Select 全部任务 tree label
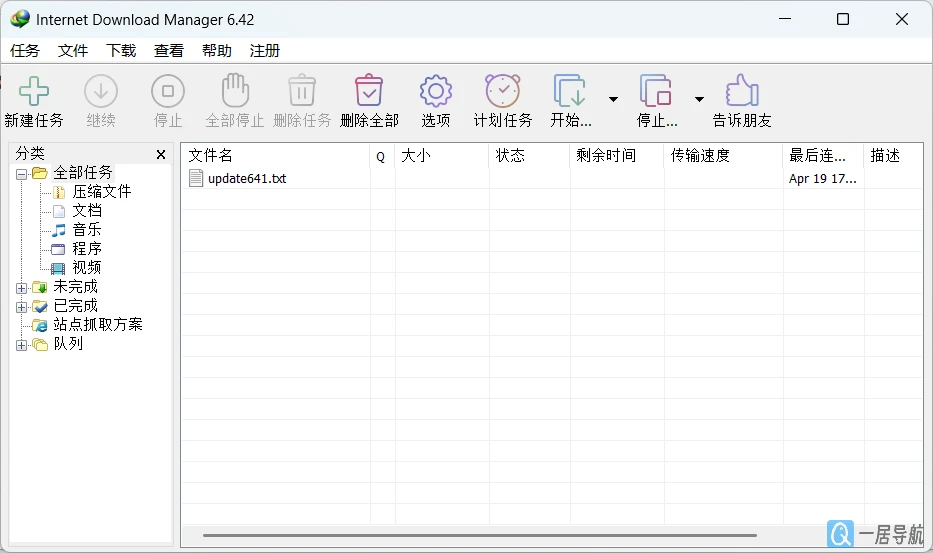Screen dimensions: 933x553 point(83,173)
